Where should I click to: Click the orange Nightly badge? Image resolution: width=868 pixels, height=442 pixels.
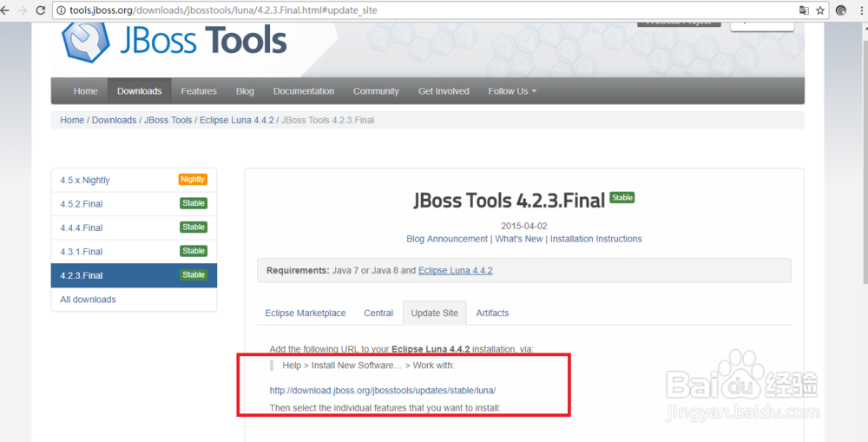coord(193,180)
